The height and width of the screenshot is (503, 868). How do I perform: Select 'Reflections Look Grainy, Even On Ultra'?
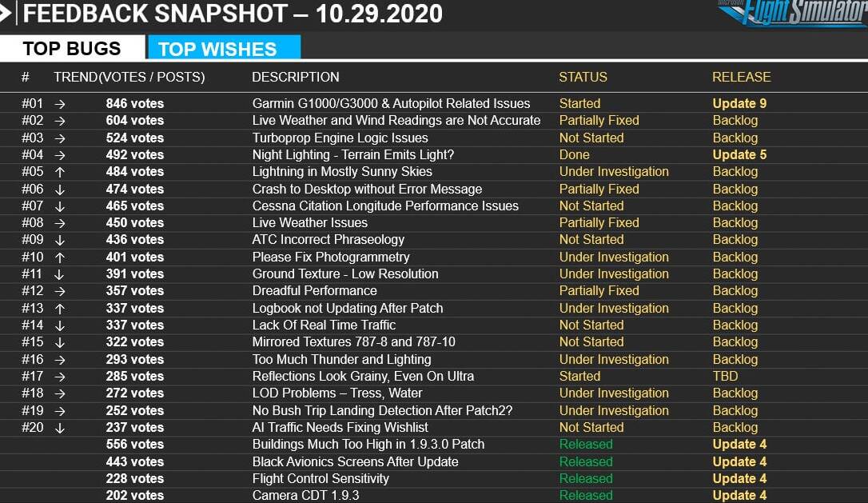[363, 376]
